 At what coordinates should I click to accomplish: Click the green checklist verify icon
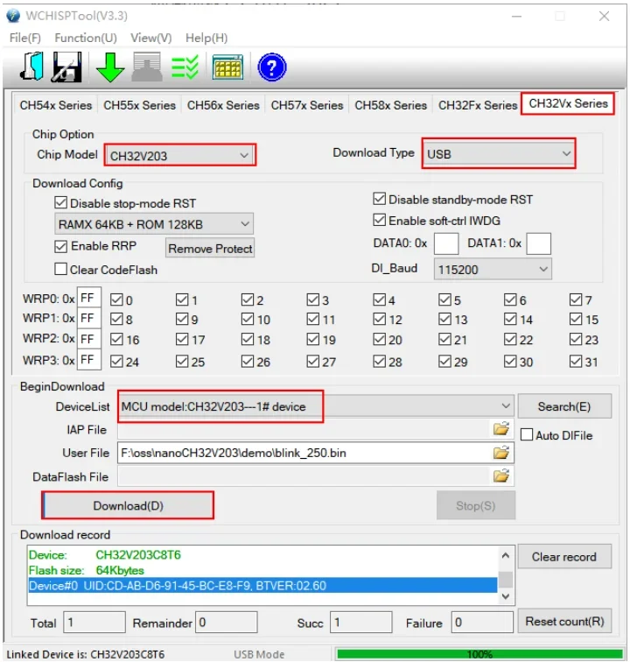click(185, 67)
